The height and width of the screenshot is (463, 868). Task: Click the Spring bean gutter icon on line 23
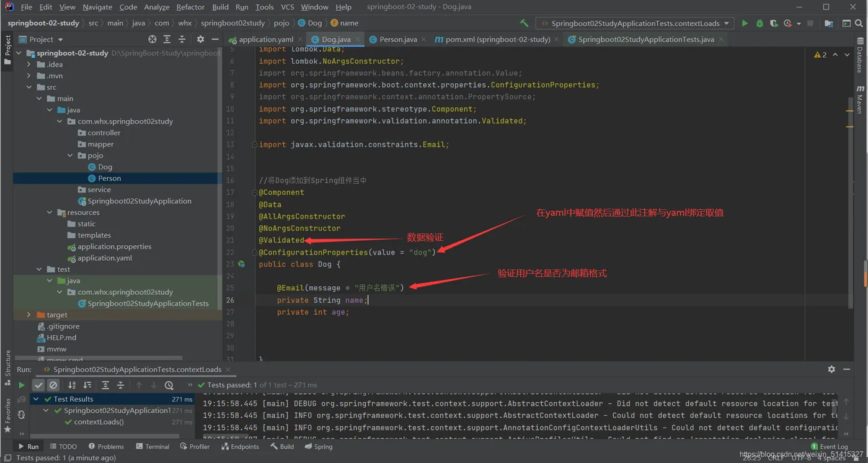241,264
